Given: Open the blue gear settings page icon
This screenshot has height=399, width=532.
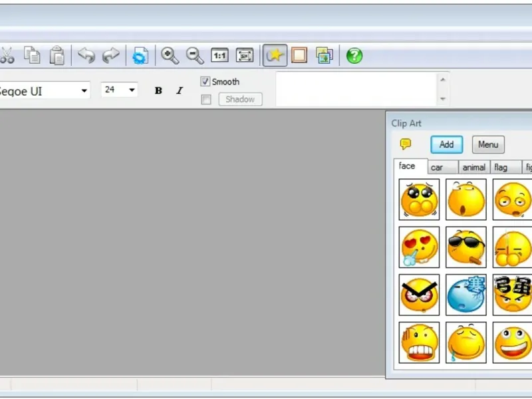Looking at the screenshot, I should 140,55.
